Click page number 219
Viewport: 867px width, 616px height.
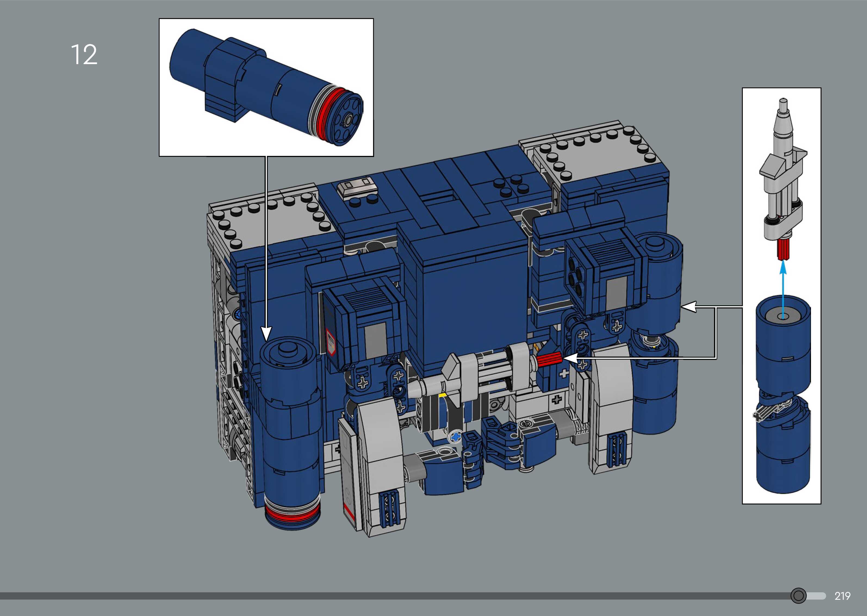click(842, 596)
